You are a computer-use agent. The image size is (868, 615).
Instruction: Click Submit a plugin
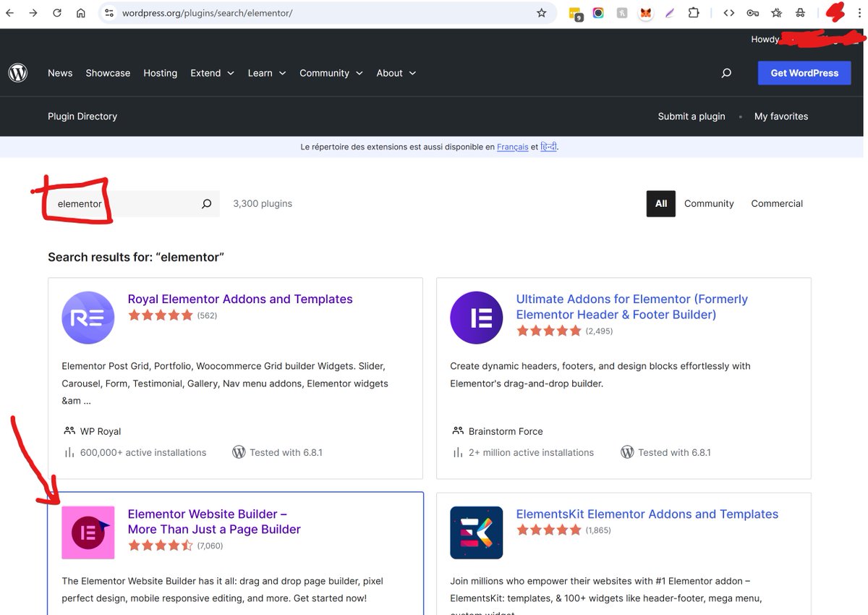click(692, 116)
